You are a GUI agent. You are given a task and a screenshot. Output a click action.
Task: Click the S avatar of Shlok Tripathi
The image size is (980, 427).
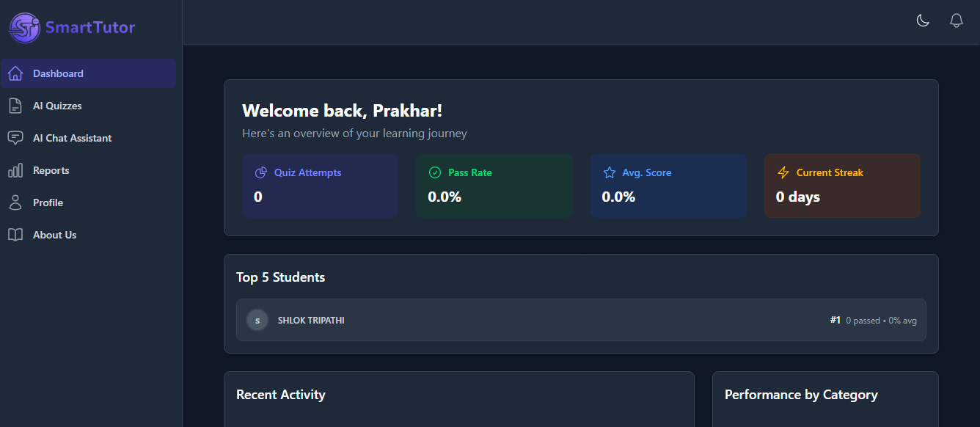tap(257, 320)
